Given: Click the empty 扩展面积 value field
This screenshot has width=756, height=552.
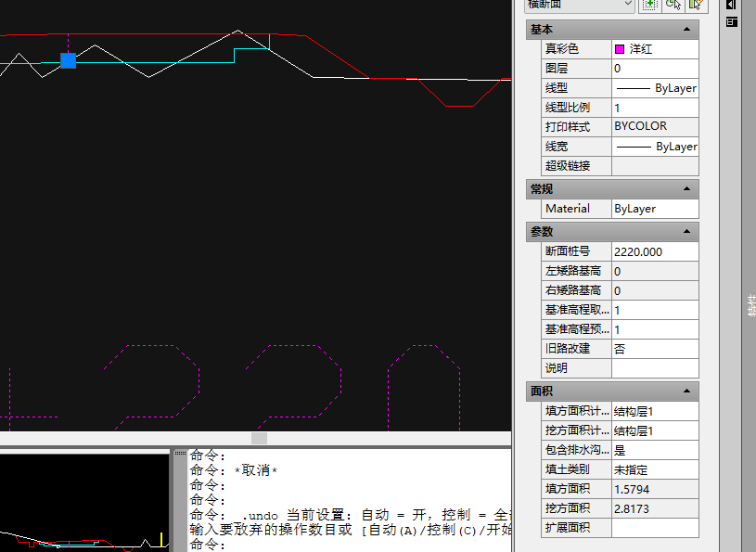Looking at the screenshot, I should [x=655, y=528].
